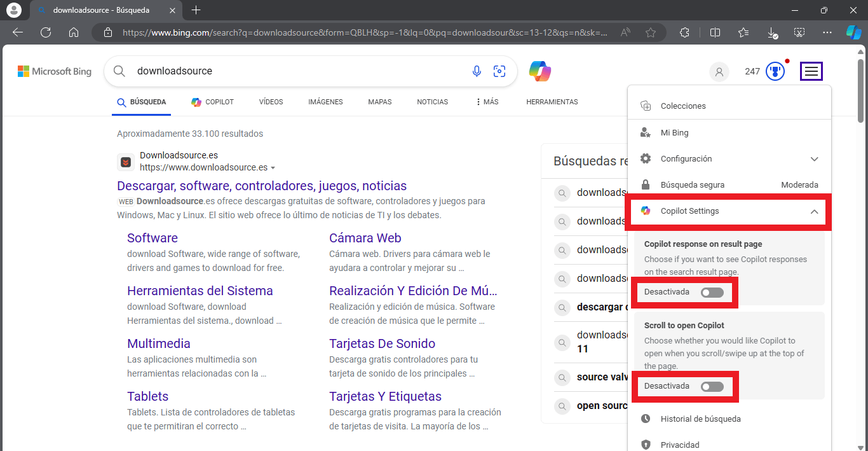View site info lock icon in address bar

(108, 32)
